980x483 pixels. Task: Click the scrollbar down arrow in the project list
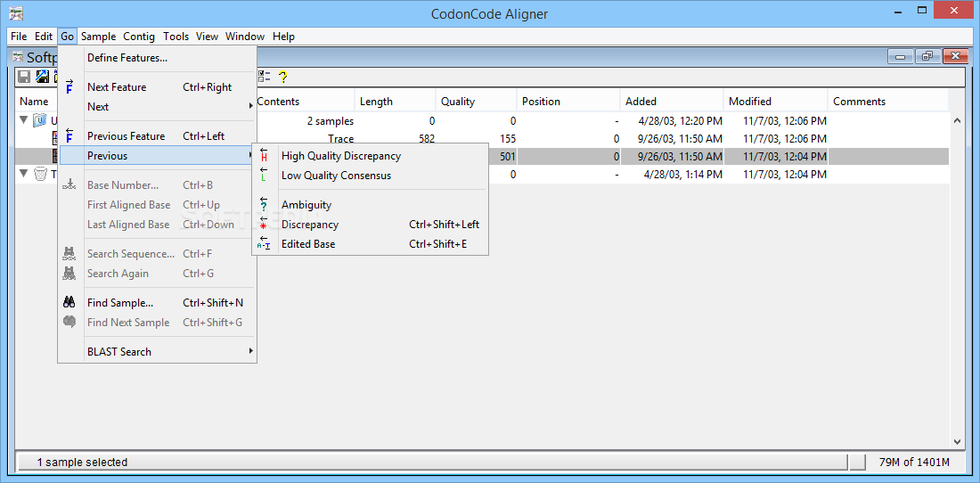click(x=956, y=441)
